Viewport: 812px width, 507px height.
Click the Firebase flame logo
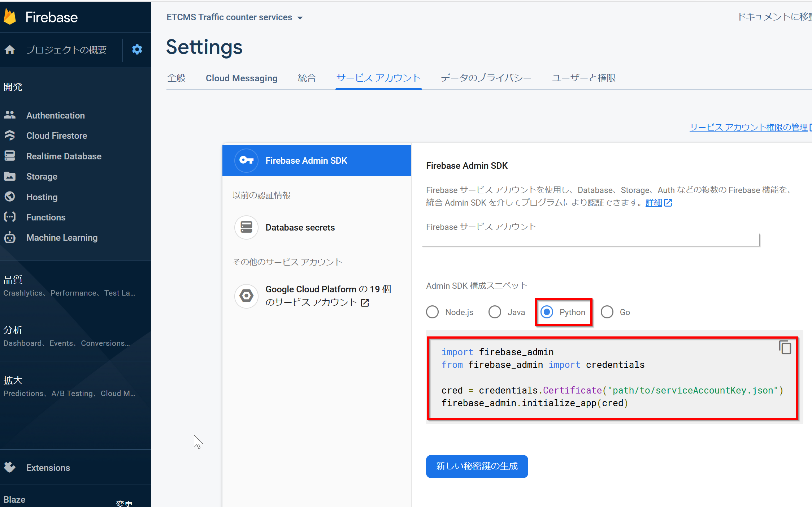[10, 17]
